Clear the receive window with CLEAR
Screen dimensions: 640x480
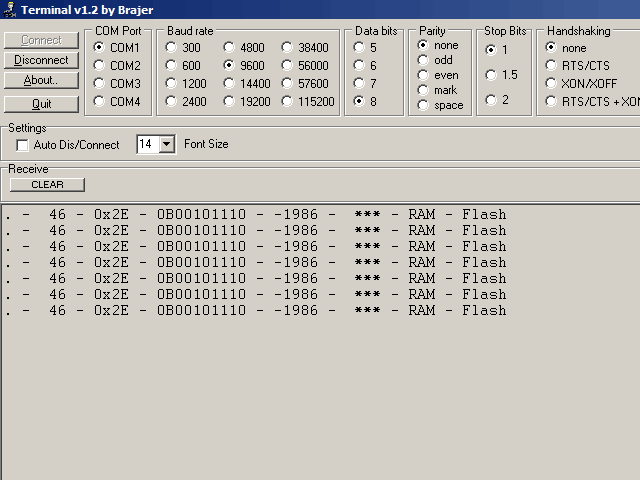47,184
